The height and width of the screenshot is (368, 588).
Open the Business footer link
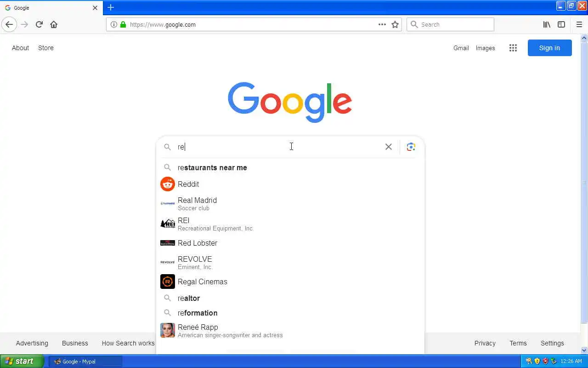75,343
